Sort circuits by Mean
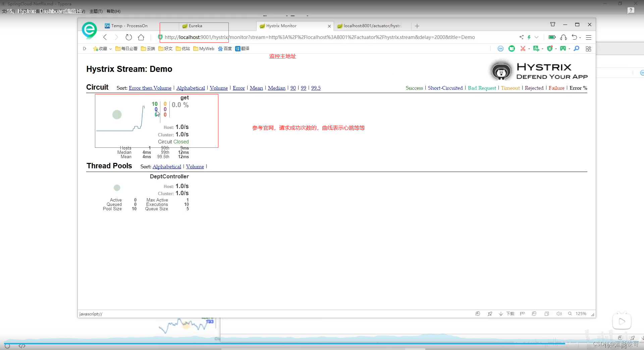This screenshot has width=644, height=350. point(256,88)
